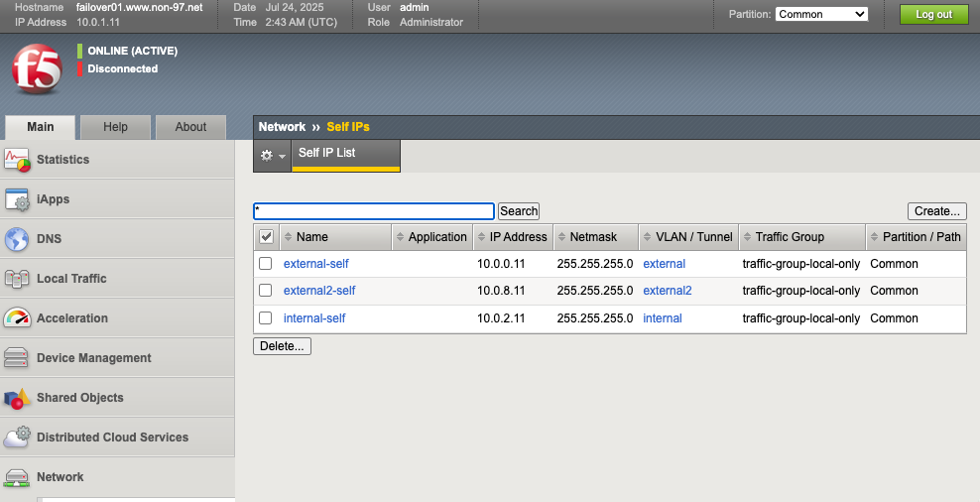This screenshot has width=980, height=502.
Task: Open the Statistics chart icon
Action: pyautogui.click(x=18, y=160)
